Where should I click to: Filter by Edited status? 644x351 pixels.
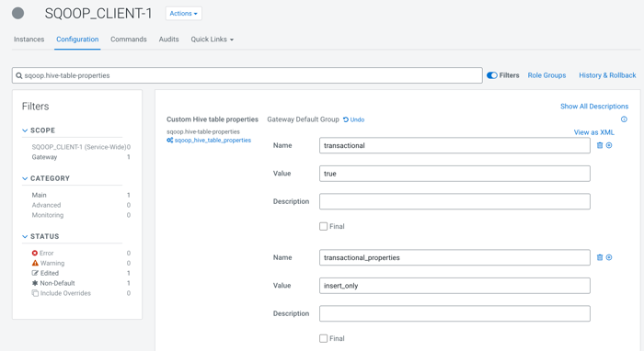click(45, 273)
